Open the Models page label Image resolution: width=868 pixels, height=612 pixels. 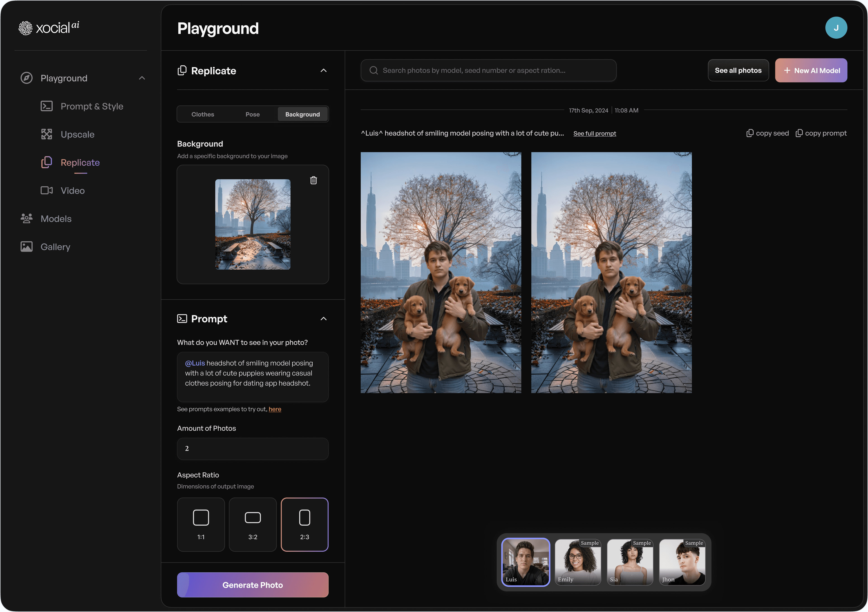coord(56,219)
